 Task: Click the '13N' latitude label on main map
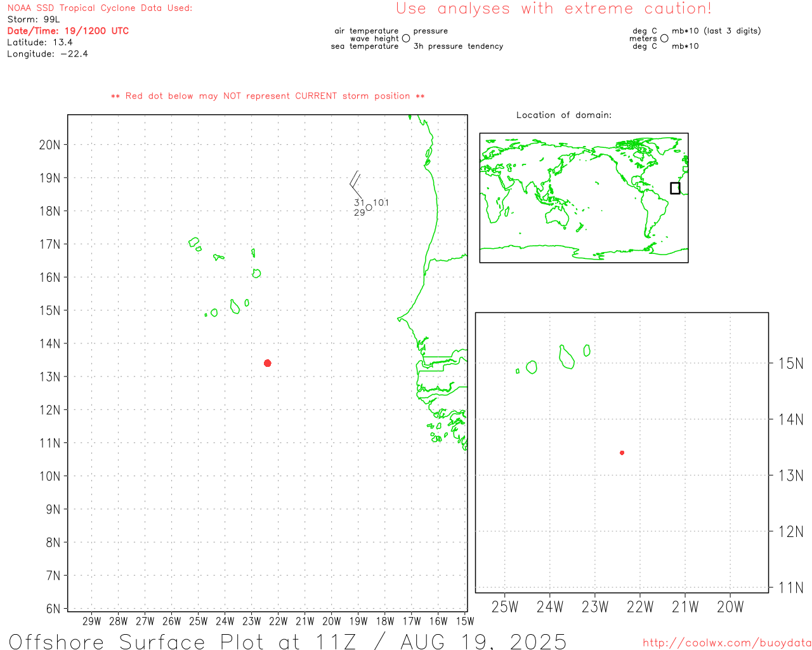tap(50, 376)
